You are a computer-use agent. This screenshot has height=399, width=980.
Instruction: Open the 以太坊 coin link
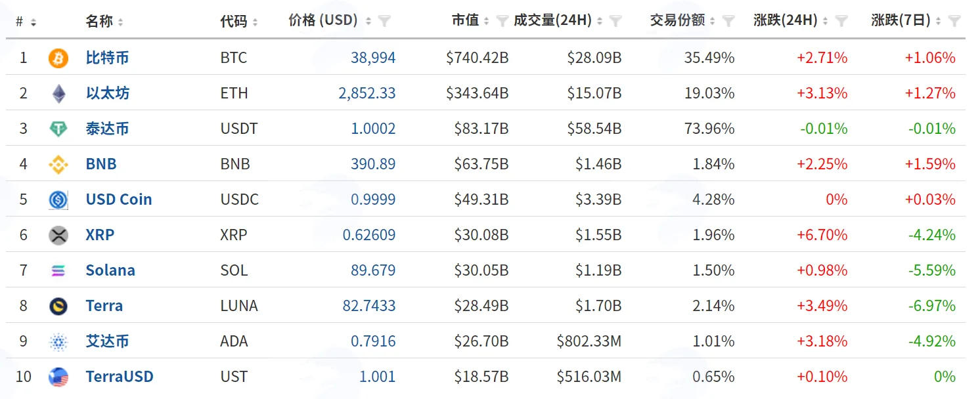pyautogui.click(x=107, y=93)
